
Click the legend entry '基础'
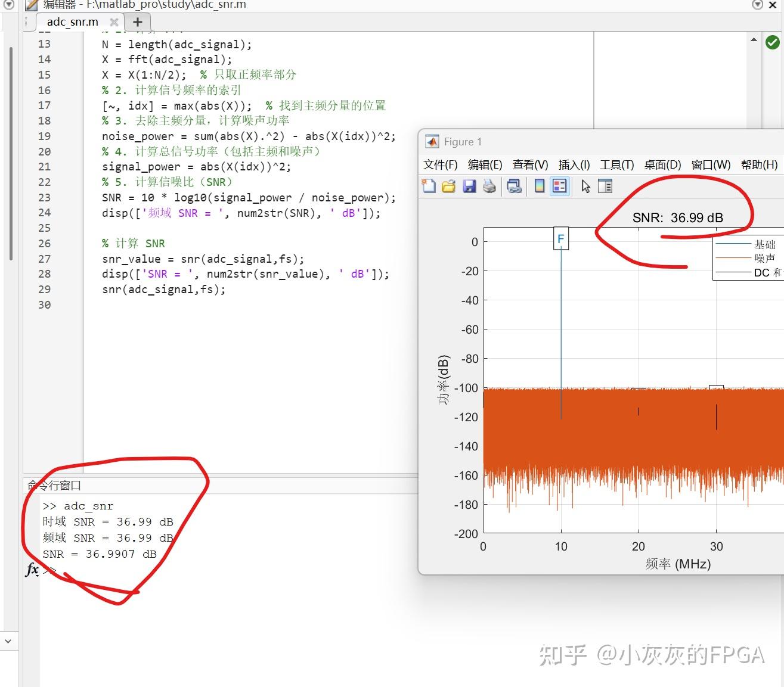[x=764, y=244]
